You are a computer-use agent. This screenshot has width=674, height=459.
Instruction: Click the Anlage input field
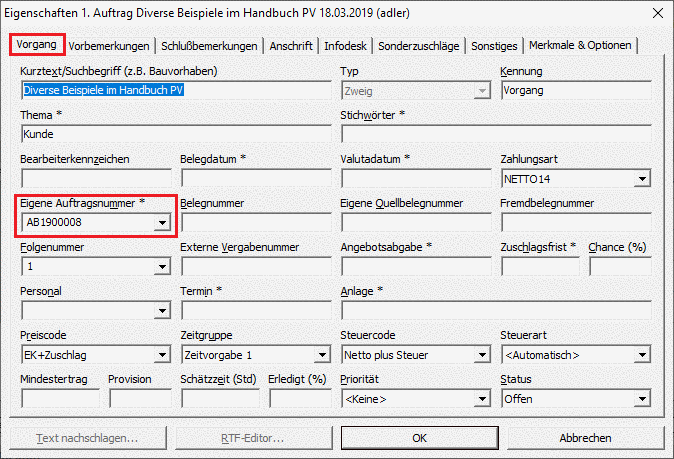(496, 310)
